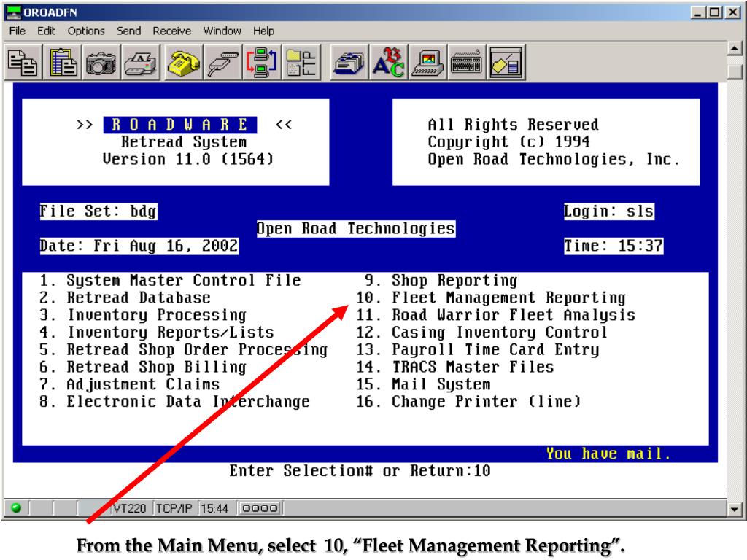Screen dimensions: 747x560
Task: Click menu item 13 Payroll Time Card Entry
Action: coord(477,349)
